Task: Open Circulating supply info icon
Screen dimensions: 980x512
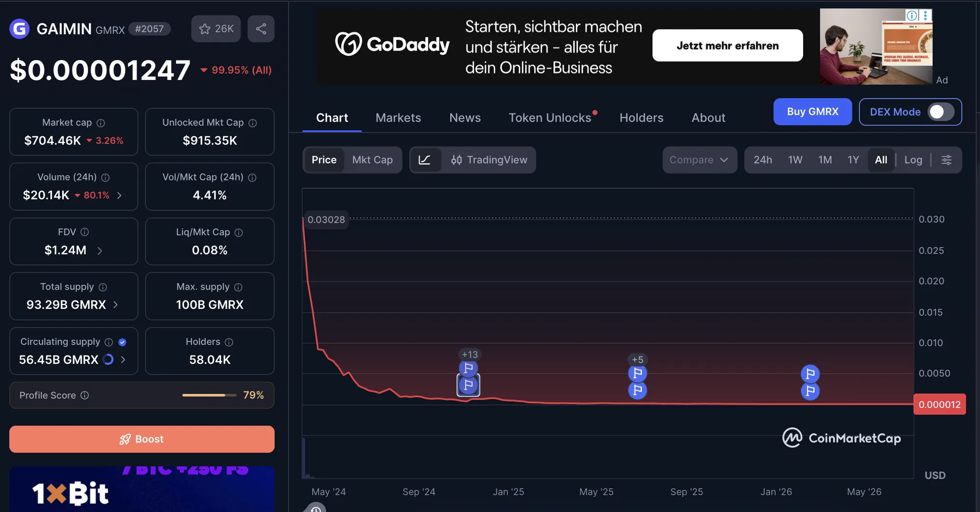Action: pos(109,342)
